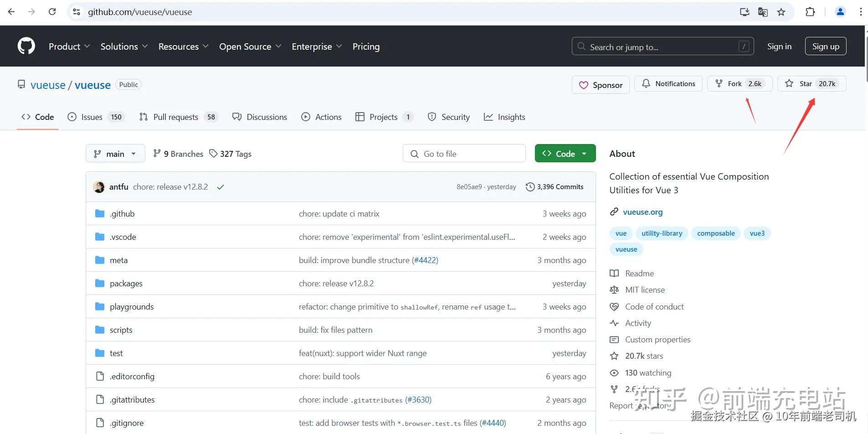The width and height of the screenshot is (868, 434).
Task: Reload the page with refresh icon
Action: click(x=52, y=12)
